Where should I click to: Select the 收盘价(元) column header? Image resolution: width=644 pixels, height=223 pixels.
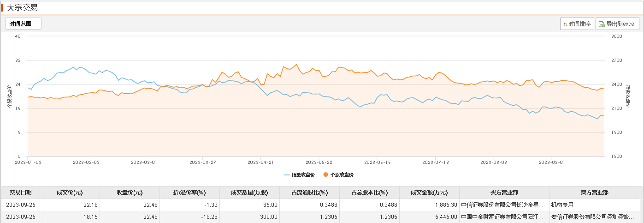click(130, 193)
